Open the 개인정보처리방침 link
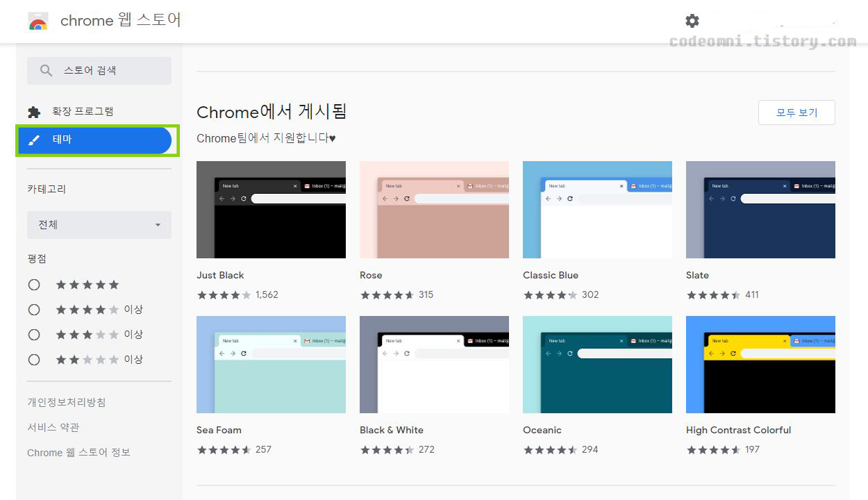The height and width of the screenshot is (500, 868). coord(67,402)
